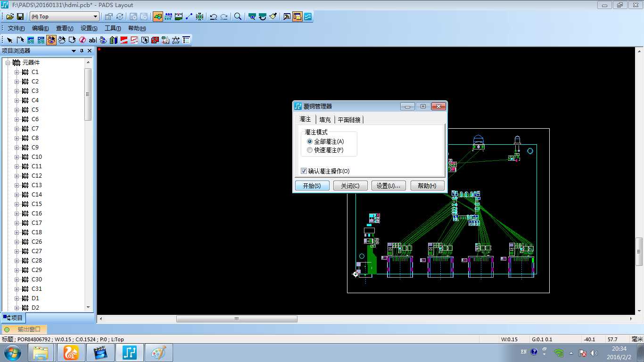Click the Import DXF icon
Screen dimensions: 644x362
(176, 40)
